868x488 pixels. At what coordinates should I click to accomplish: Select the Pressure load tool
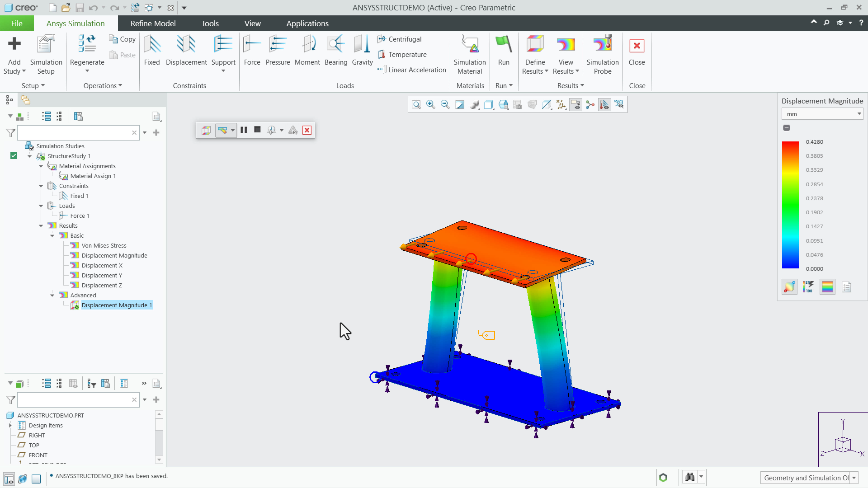tap(278, 51)
